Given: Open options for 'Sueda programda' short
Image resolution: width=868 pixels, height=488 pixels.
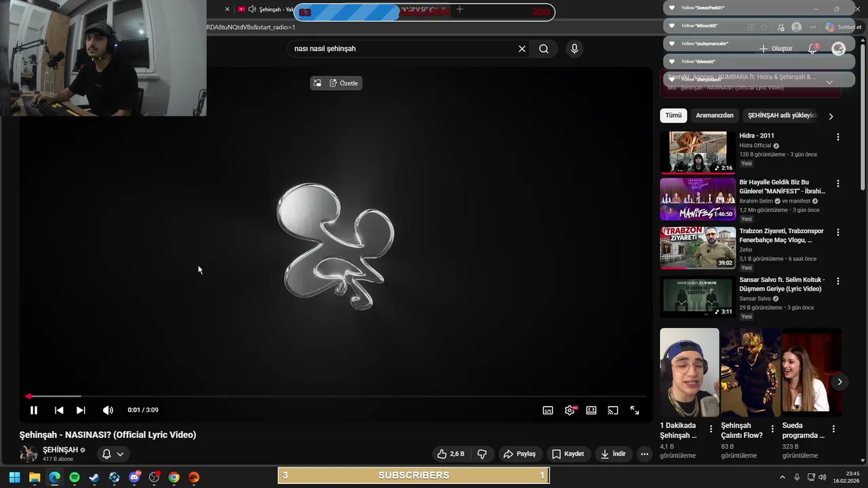Looking at the screenshot, I should tap(833, 429).
